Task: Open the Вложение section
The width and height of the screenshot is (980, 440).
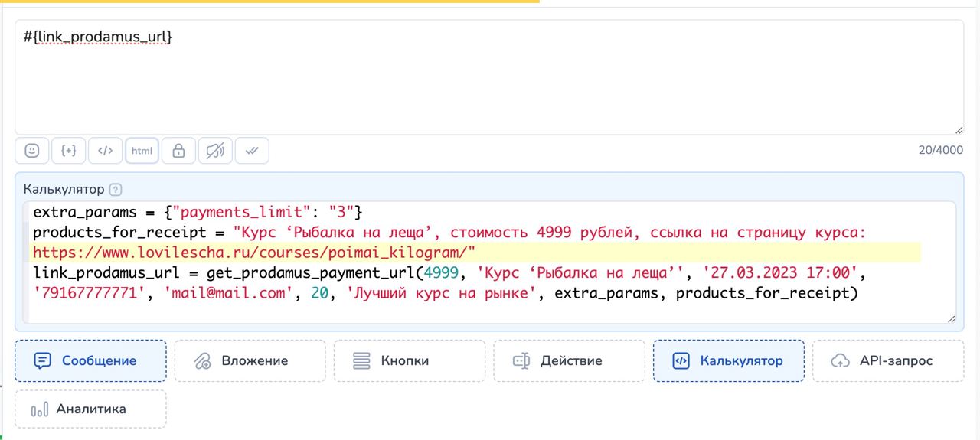Action: (x=250, y=361)
